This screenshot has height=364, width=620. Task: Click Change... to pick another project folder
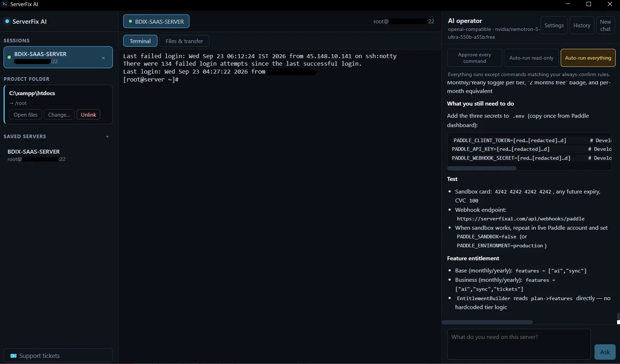tap(59, 115)
